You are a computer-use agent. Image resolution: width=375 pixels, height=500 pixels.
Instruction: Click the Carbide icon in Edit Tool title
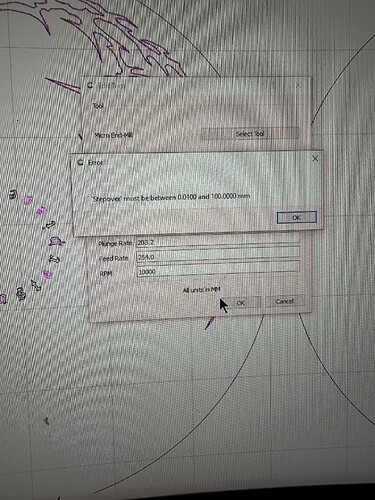point(90,85)
